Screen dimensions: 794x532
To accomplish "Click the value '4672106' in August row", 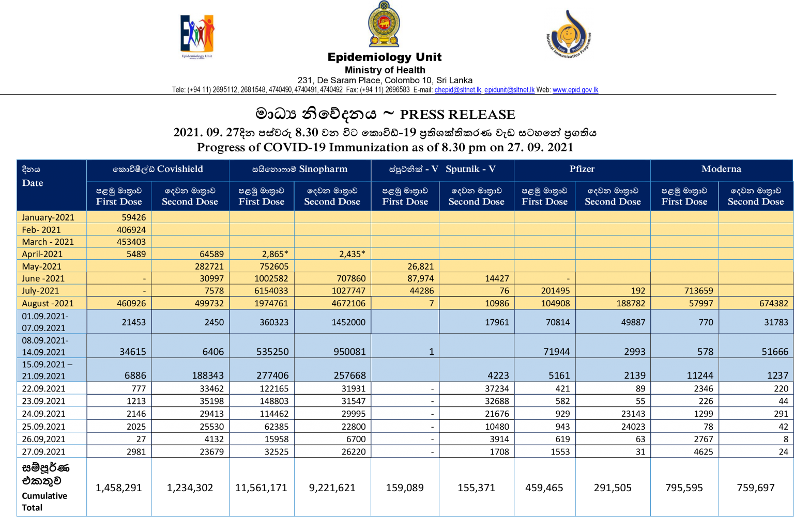I will 349,303.
